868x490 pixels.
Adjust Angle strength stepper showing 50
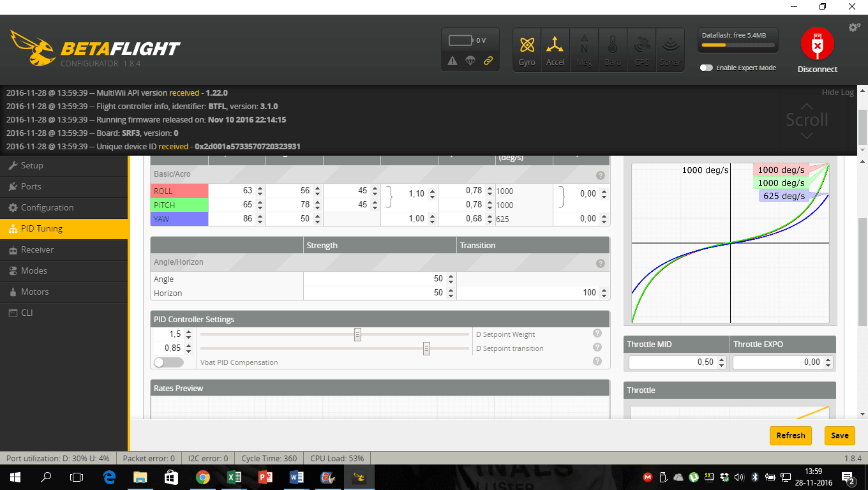click(451, 279)
